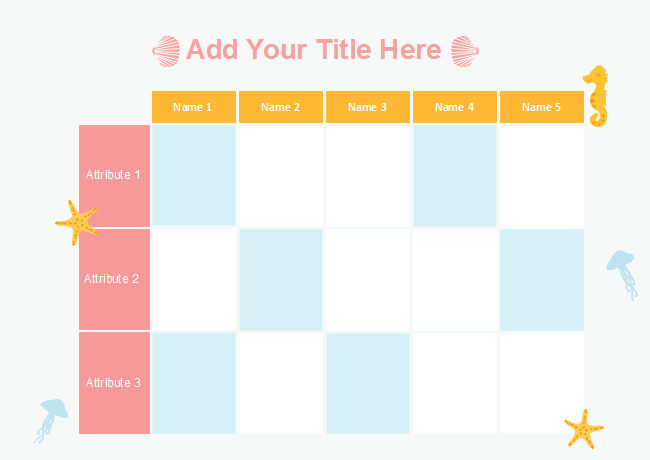Select the Name 1 column header

(x=193, y=107)
